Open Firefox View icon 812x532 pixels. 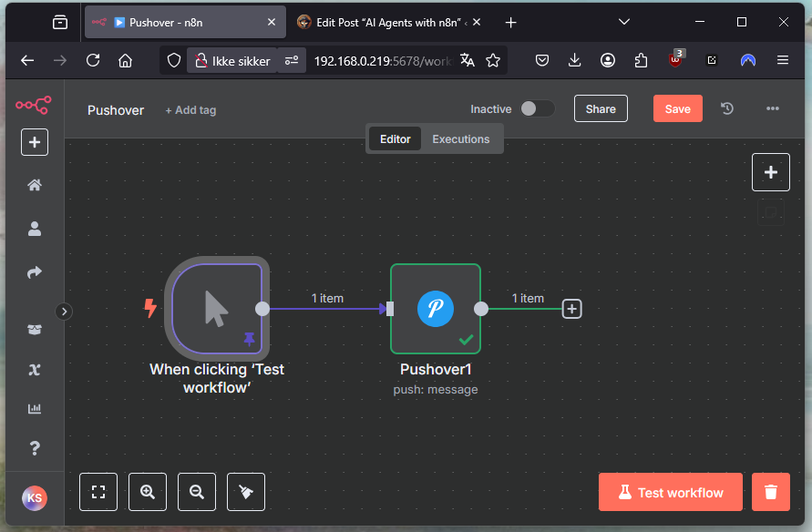click(x=60, y=22)
